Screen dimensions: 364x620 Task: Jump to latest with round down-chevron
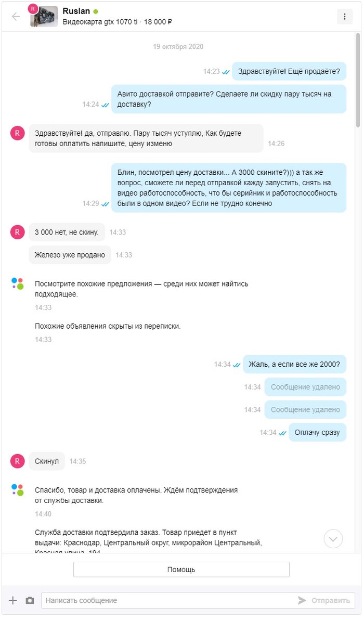pyautogui.click(x=333, y=538)
